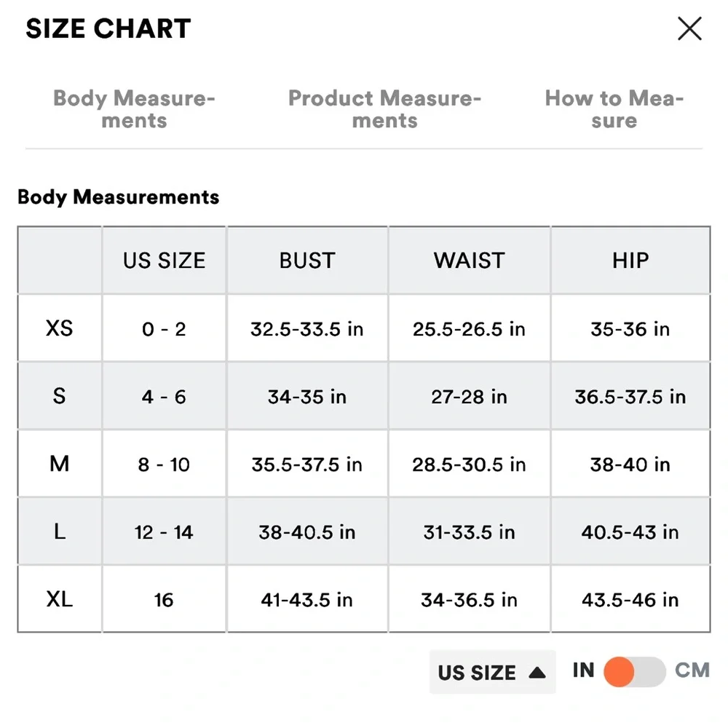Select the XS size row label

(x=60, y=328)
